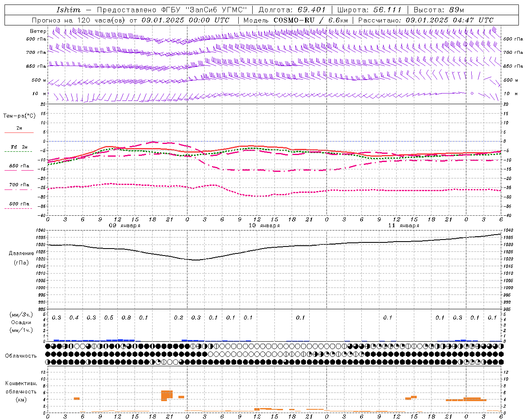Click the latitude value Широта: 56.111
The image size is (525, 420).
(369, 10)
